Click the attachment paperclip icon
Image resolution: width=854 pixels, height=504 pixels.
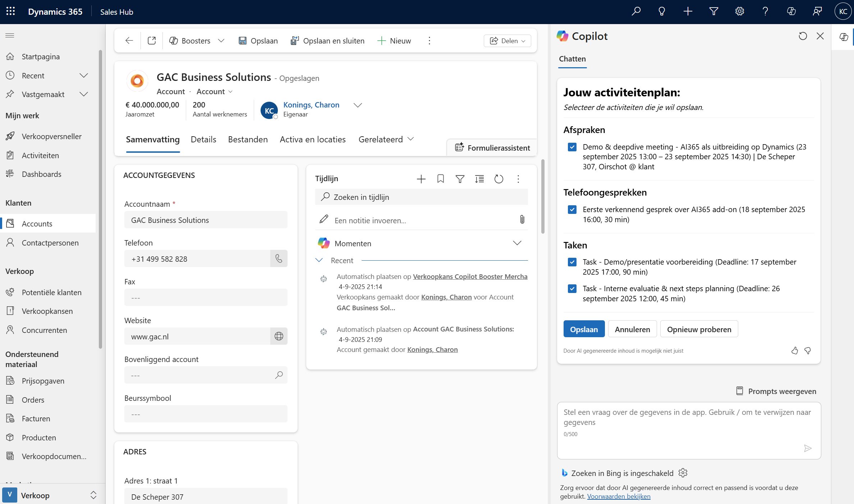[522, 220]
